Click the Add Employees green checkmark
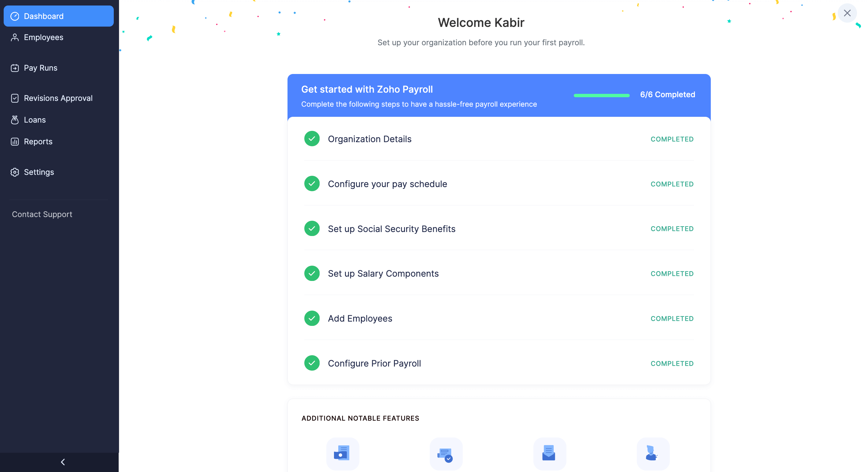Image resolution: width=868 pixels, height=472 pixels. 312,318
